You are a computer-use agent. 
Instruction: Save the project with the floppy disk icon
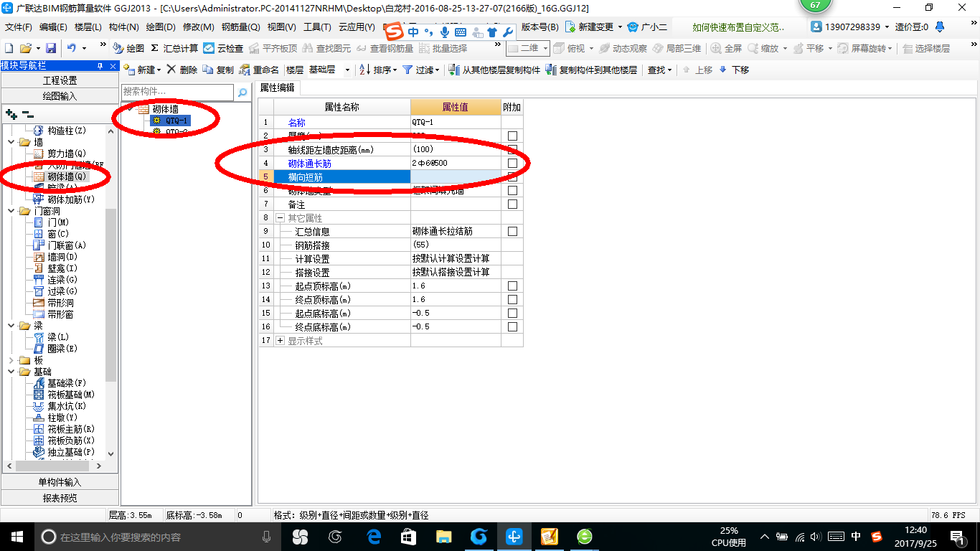pyautogui.click(x=51, y=48)
